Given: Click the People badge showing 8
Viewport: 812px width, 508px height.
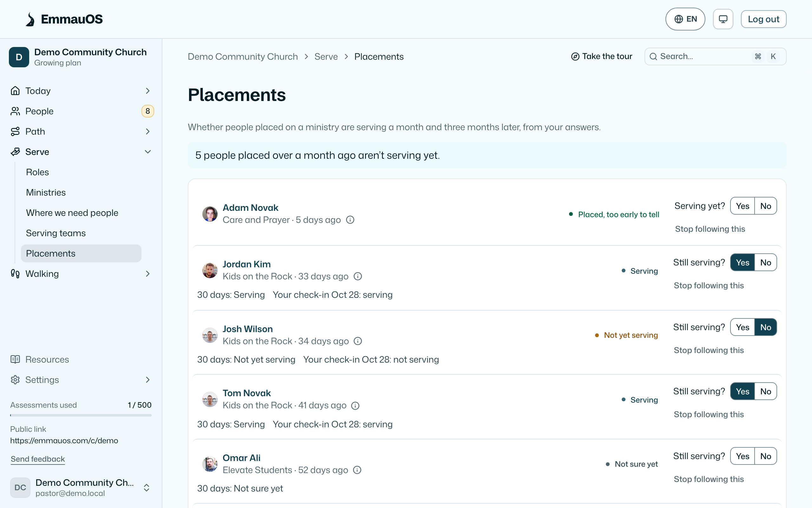Looking at the screenshot, I should [x=147, y=111].
